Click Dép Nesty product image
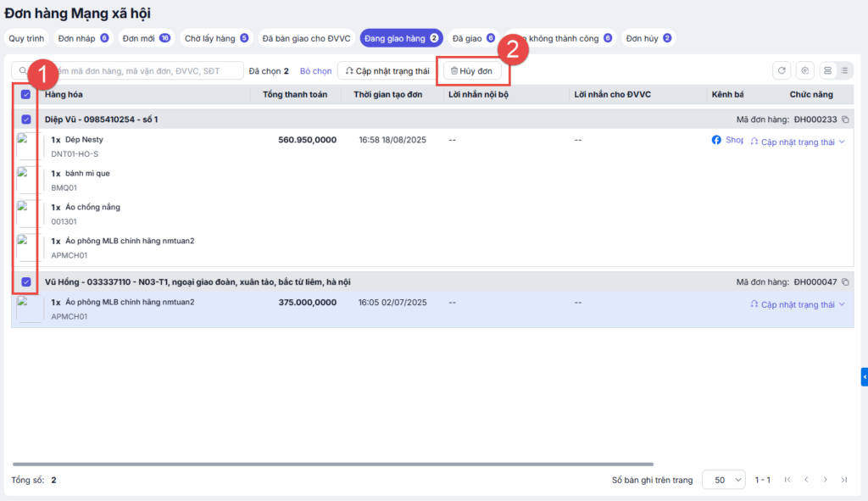868x501 pixels. (x=30, y=146)
